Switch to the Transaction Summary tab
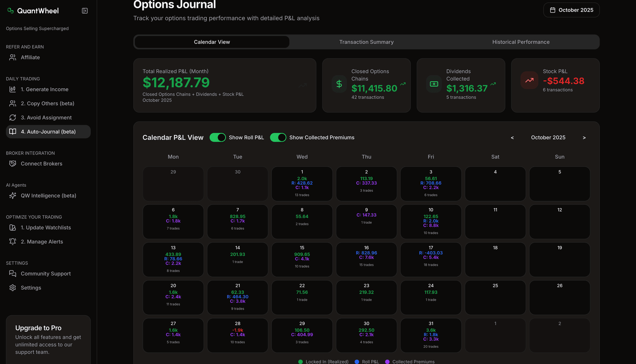This screenshot has width=636, height=364. click(366, 42)
